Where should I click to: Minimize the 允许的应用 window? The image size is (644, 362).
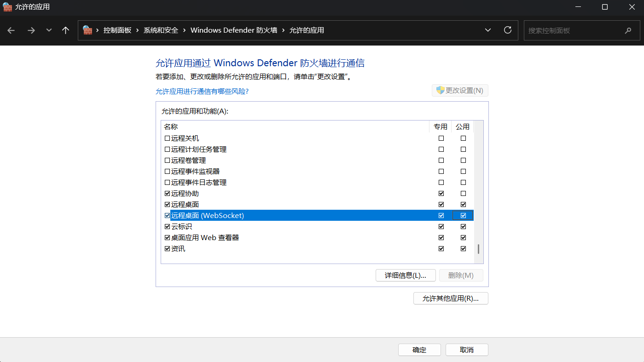[578, 7]
